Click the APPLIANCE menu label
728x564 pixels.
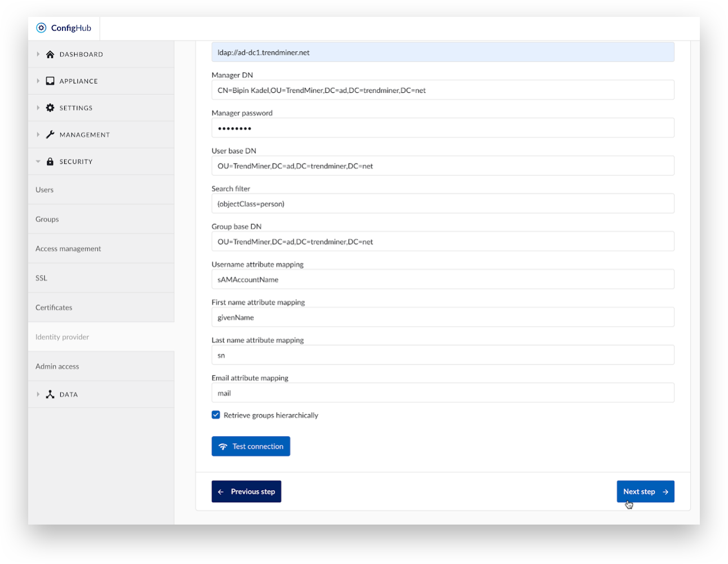tap(78, 81)
